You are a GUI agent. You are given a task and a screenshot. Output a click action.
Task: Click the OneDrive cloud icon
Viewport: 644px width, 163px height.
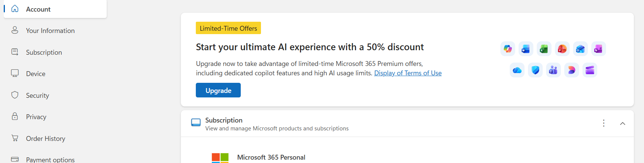click(x=517, y=70)
